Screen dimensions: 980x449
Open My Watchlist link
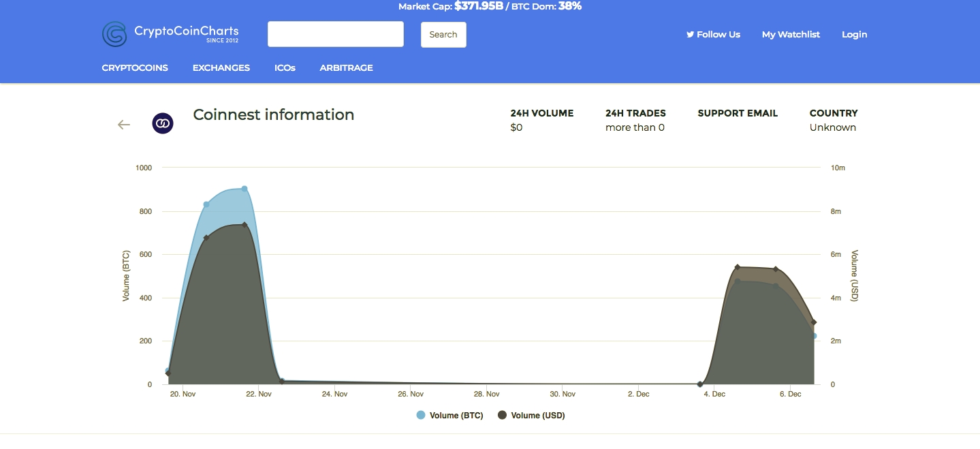(x=791, y=34)
